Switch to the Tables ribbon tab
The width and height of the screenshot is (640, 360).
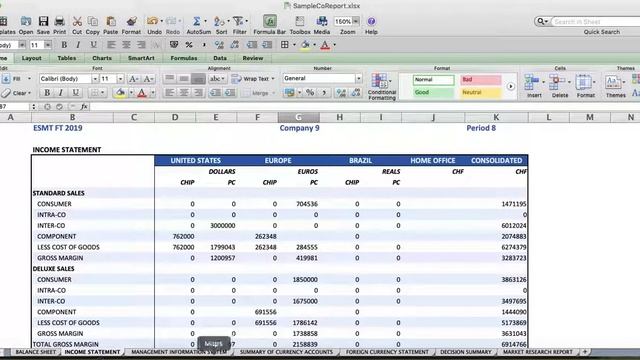[67, 58]
